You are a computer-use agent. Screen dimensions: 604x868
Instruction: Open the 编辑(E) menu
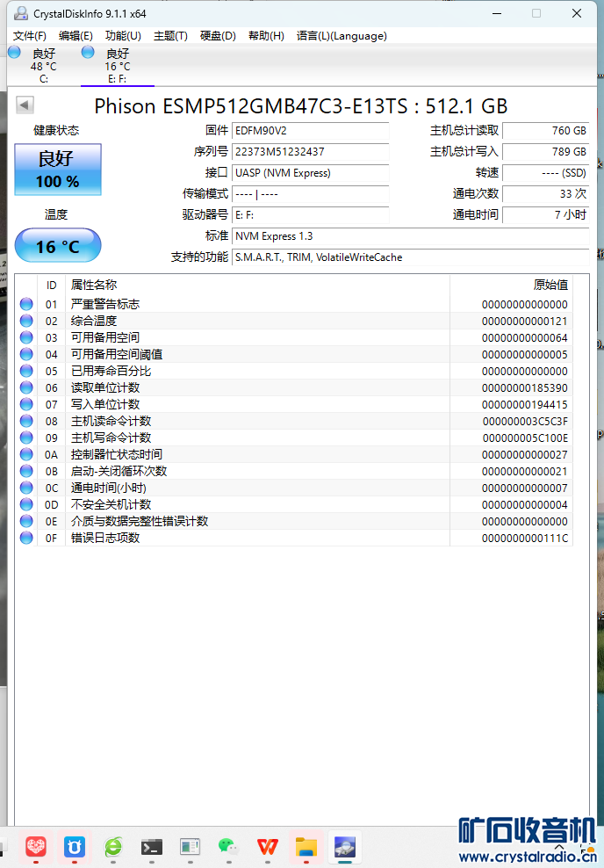[75, 36]
